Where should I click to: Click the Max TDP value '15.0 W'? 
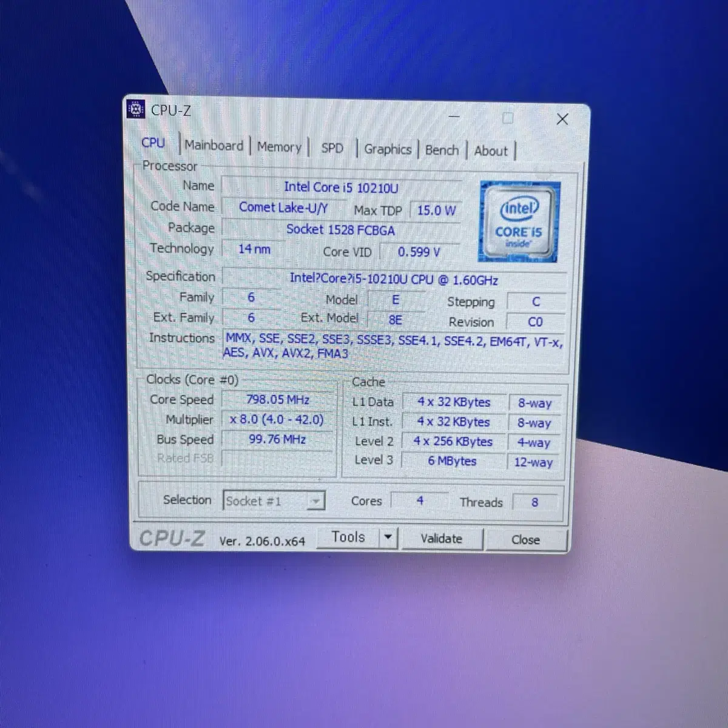pyautogui.click(x=436, y=211)
